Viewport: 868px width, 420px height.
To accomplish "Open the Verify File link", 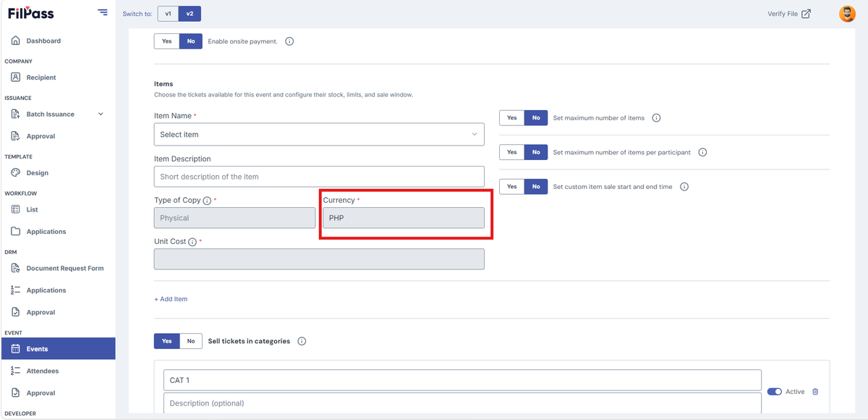I will click(x=789, y=14).
